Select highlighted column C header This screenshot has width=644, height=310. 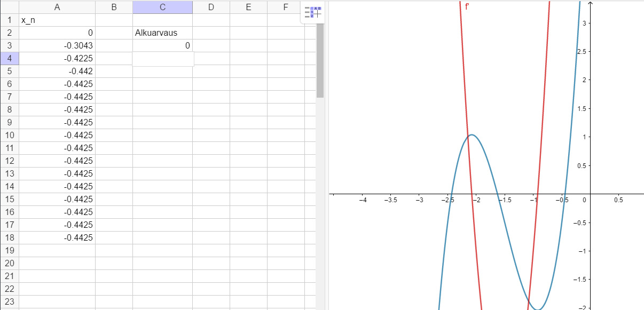[162, 7]
